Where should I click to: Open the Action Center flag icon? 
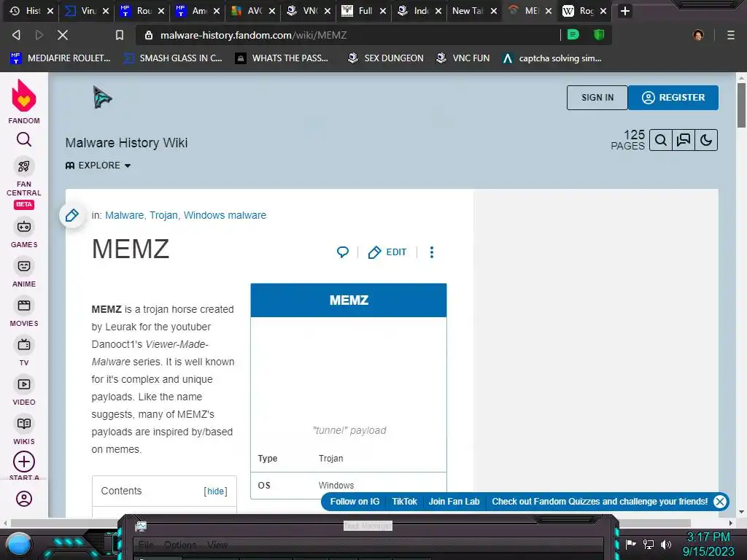point(631,544)
